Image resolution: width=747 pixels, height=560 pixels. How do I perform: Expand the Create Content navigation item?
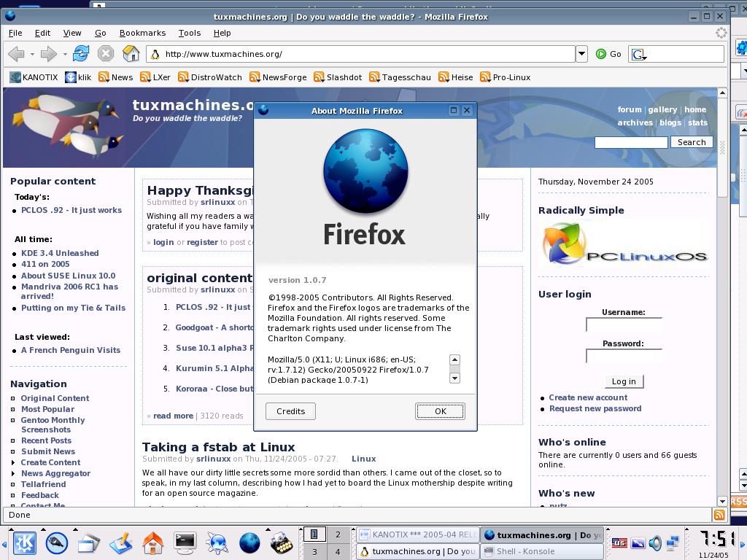pos(50,462)
